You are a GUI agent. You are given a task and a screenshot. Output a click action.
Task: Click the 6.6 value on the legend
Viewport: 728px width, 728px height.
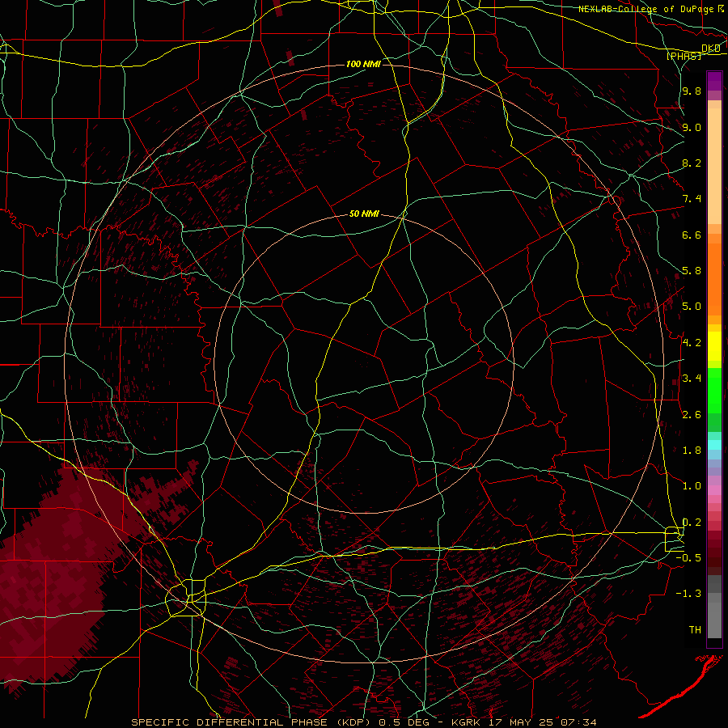coord(692,235)
